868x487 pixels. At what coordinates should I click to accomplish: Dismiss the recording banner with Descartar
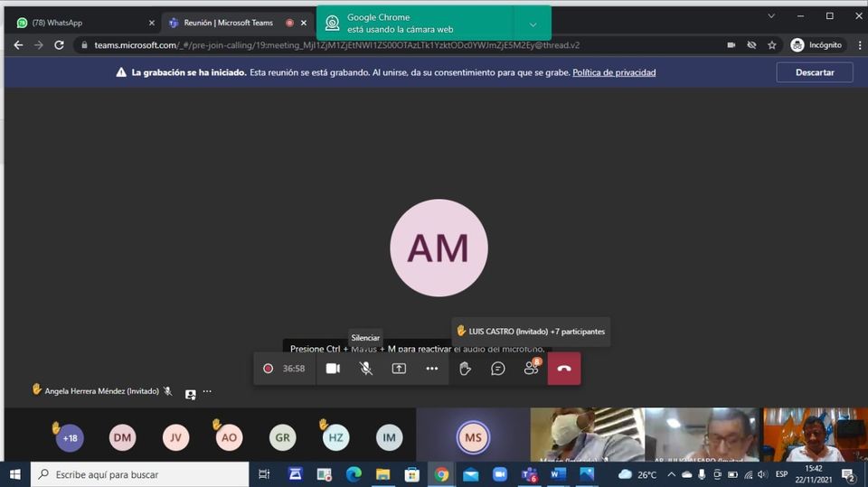(x=814, y=72)
